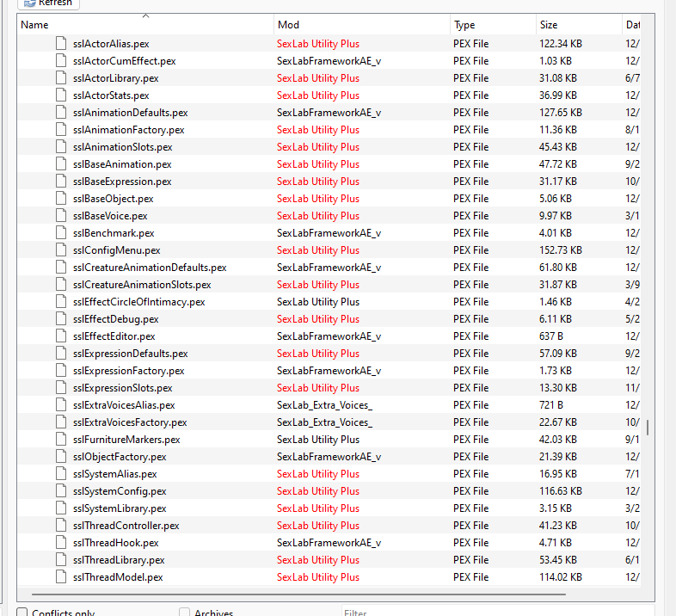Click the 721 B size cell
Image resolution: width=676 pixels, height=616 pixels.
click(551, 405)
